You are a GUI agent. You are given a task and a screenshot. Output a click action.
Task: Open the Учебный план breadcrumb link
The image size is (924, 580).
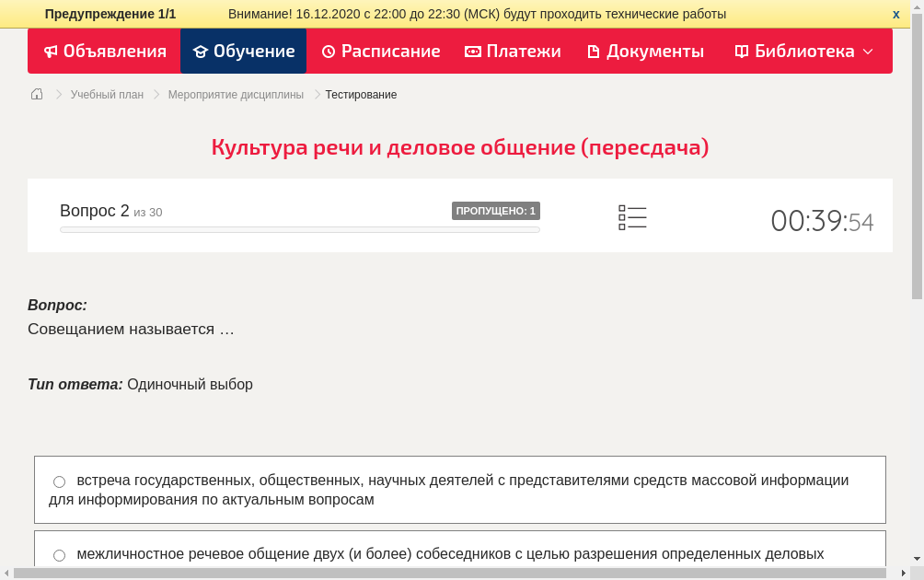106,94
